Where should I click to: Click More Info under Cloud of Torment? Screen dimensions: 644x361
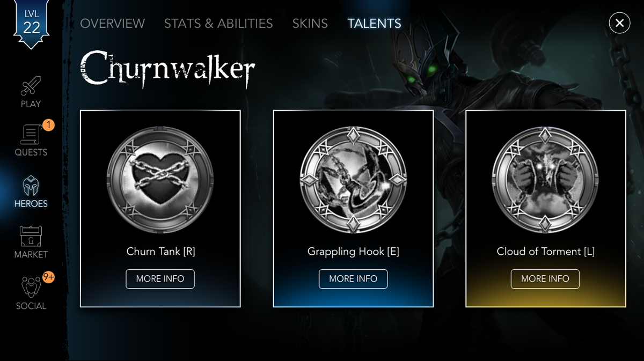tap(545, 279)
